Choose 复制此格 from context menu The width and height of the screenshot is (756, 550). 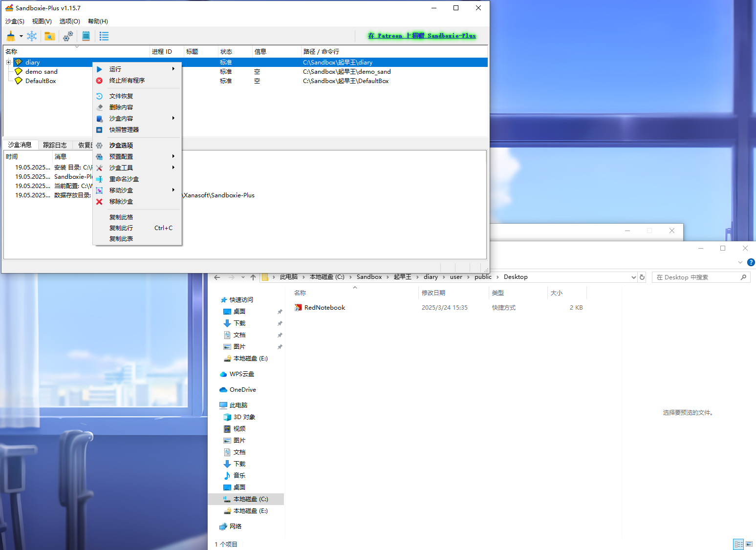click(137, 217)
